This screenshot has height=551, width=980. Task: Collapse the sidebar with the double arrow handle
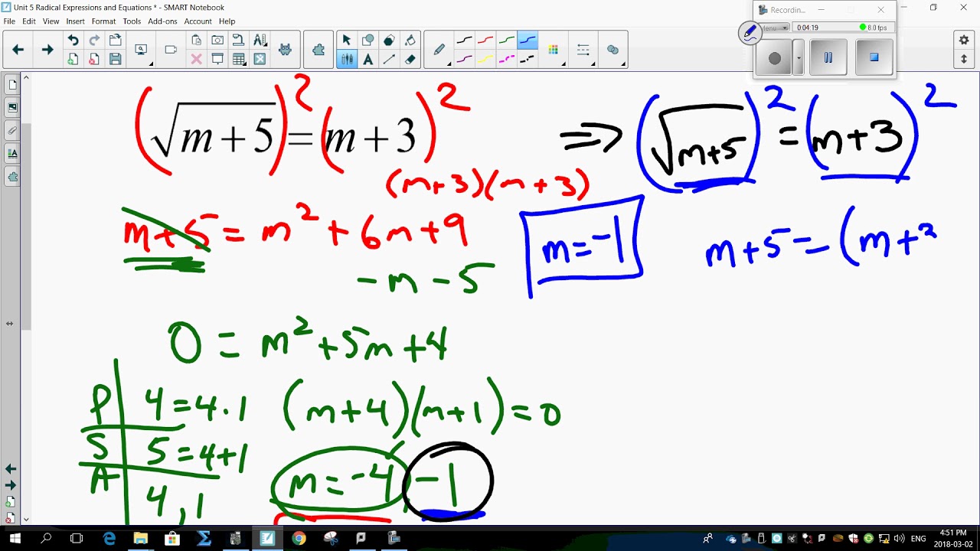[x=9, y=324]
